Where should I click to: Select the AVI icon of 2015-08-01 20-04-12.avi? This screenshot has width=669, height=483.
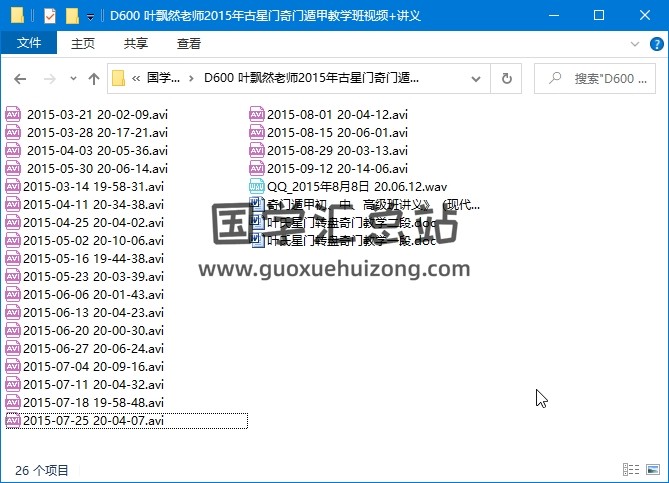(256, 114)
